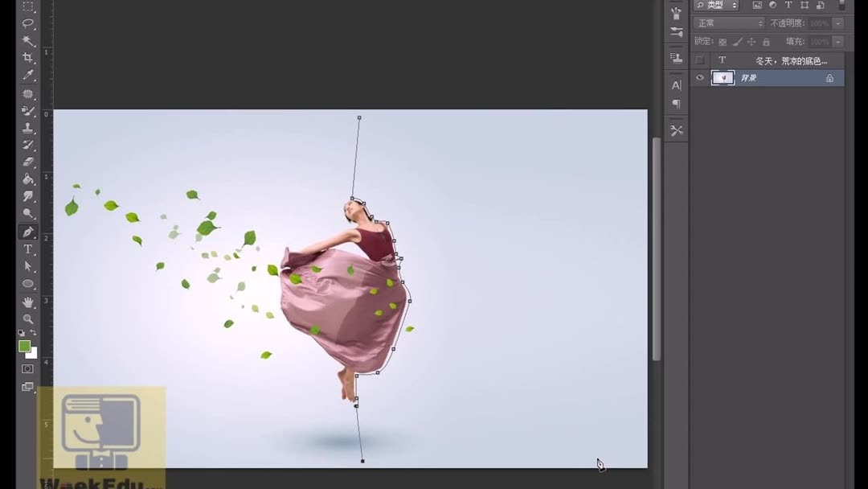Screen dimensions: 868x489
Task: Open the Paragraph panel from the dock
Action: 676,103
